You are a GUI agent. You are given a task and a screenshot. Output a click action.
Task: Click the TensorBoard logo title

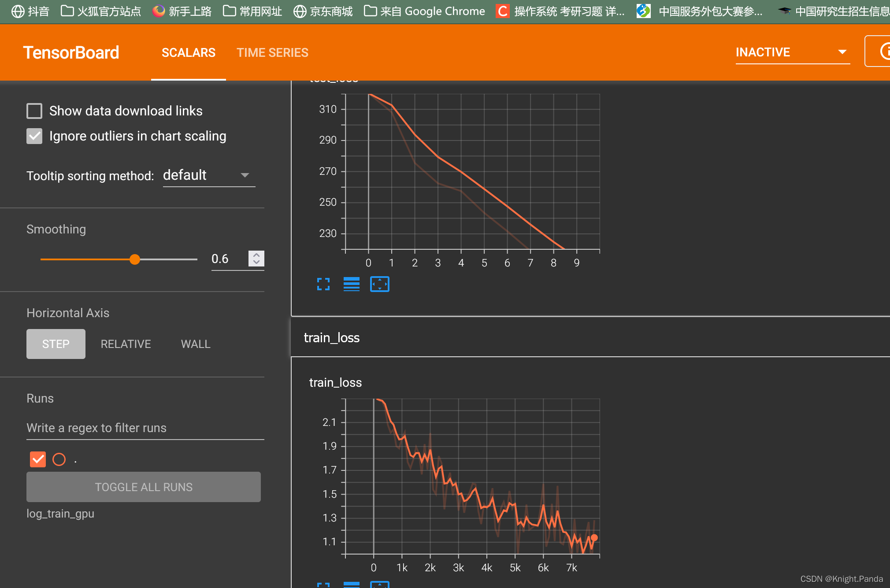(71, 52)
